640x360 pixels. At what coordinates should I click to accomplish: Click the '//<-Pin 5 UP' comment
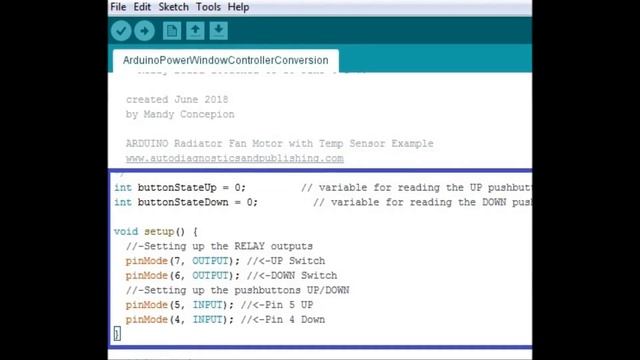click(277, 305)
